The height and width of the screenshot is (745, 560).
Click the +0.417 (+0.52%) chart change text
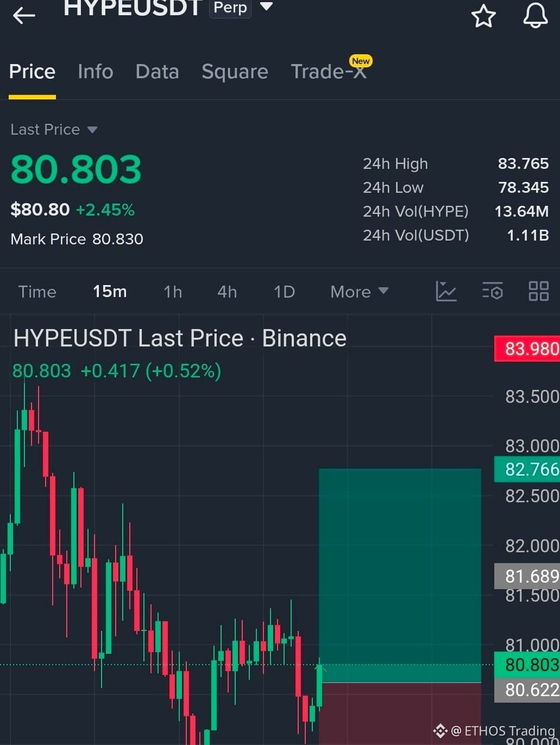(150, 371)
